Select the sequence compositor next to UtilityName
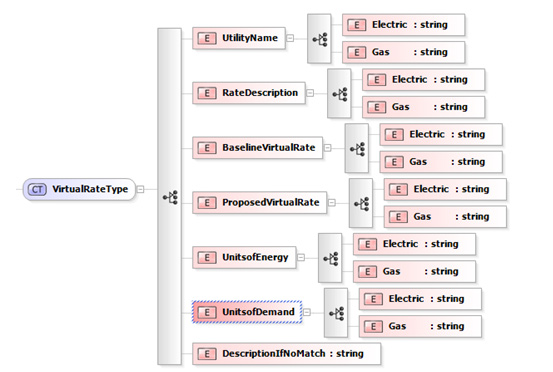The width and height of the screenshot is (553, 372). pyautogui.click(x=319, y=39)
